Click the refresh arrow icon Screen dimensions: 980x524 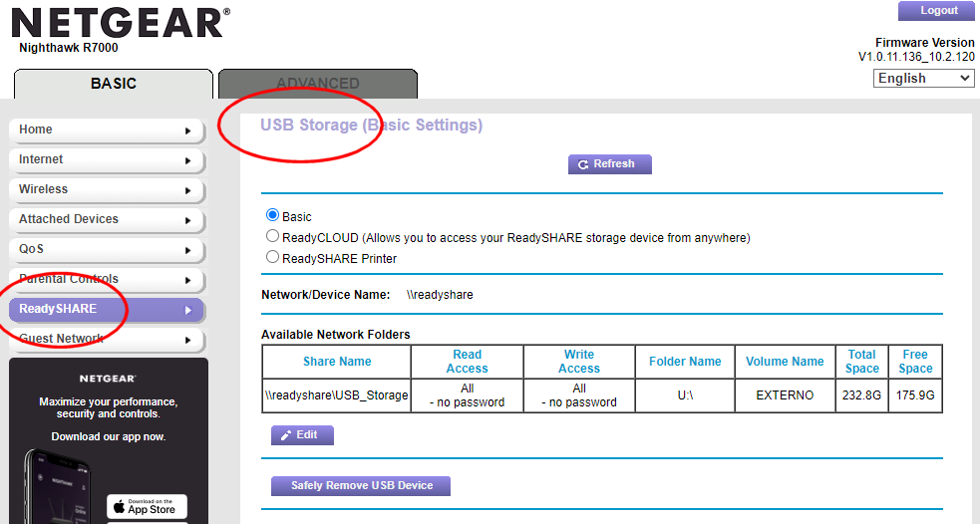coord(583,164)
